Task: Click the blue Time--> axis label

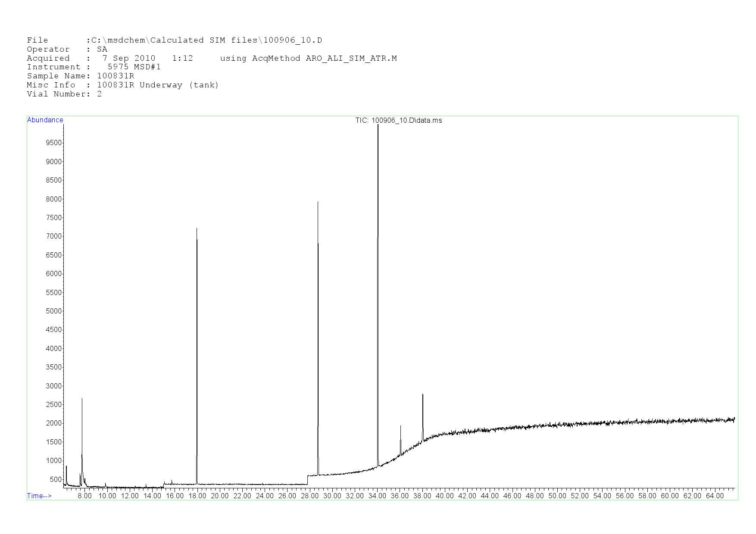Action: [x=39, y=496]
